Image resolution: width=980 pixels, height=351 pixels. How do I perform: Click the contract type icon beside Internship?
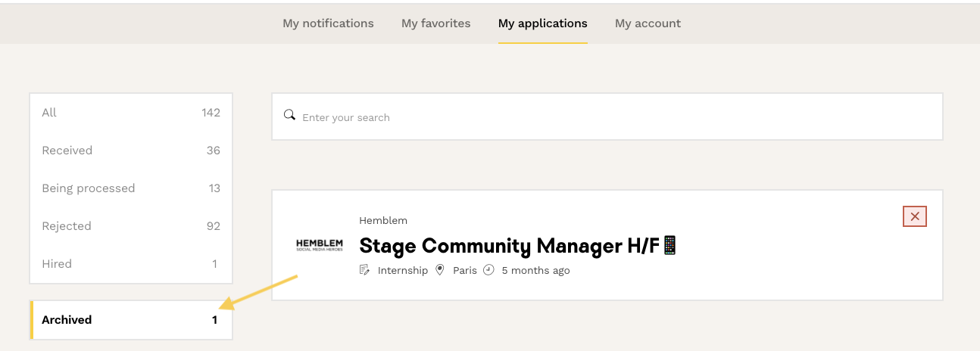point(365,270)
